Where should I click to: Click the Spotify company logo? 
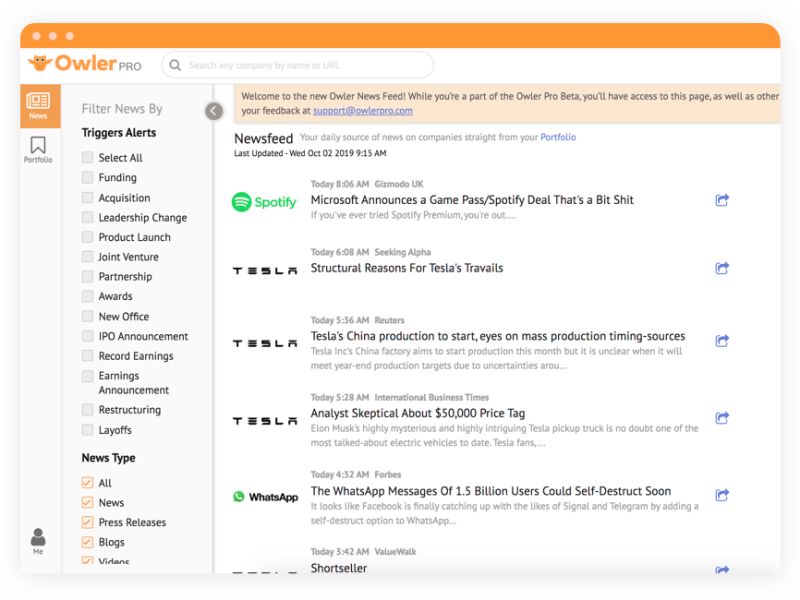(264, 202)
